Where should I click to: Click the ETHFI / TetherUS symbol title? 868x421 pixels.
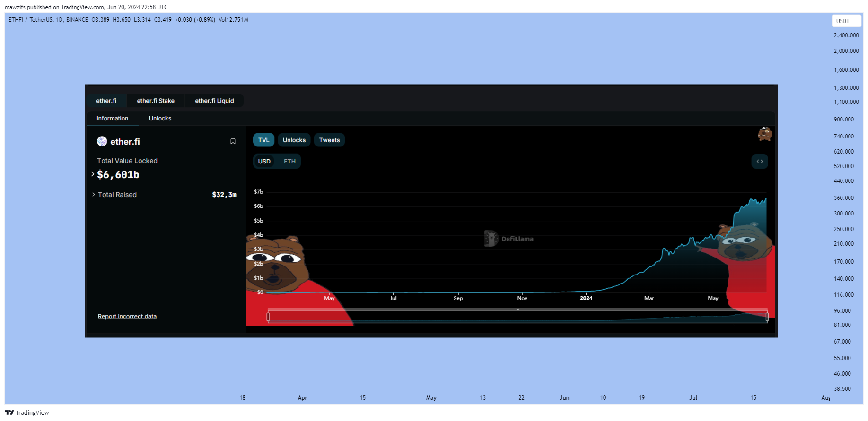pyautogui.click(x=48, y=20)
